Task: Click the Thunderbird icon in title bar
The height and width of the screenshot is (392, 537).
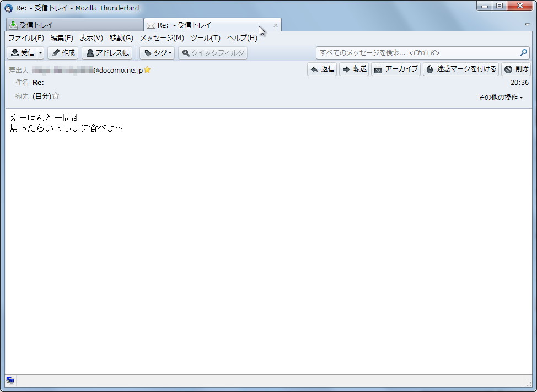Action: tap(9, 8)
